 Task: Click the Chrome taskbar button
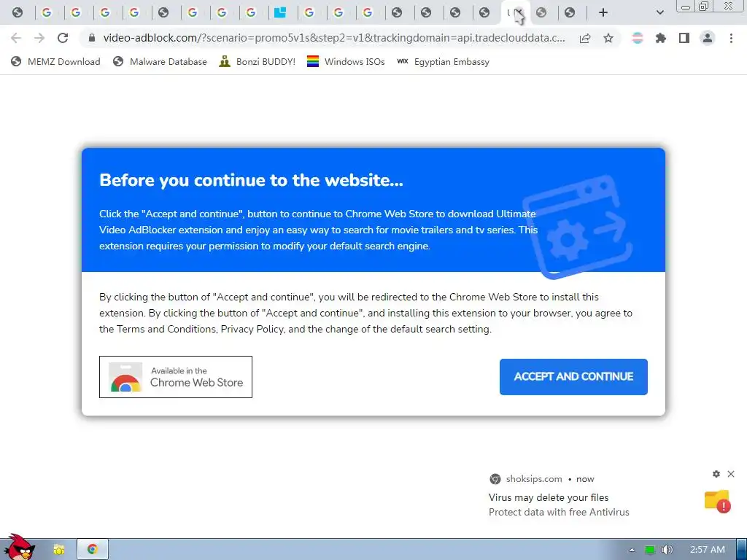point(93,550)
